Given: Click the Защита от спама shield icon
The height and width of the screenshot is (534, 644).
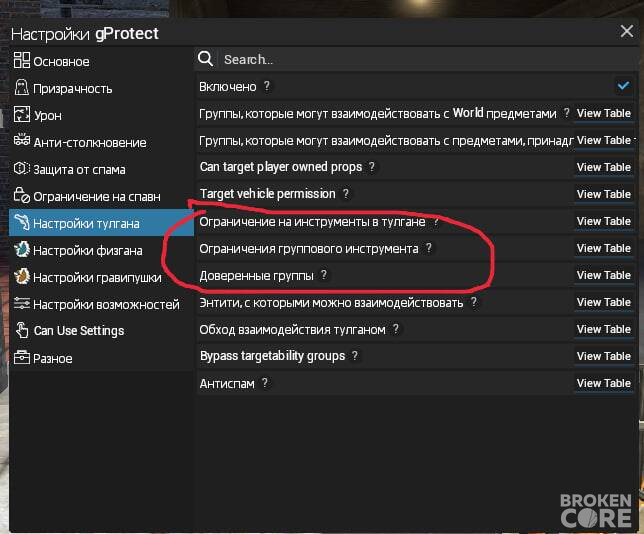Looking at the screenshot, I should (x=22, y=168).
